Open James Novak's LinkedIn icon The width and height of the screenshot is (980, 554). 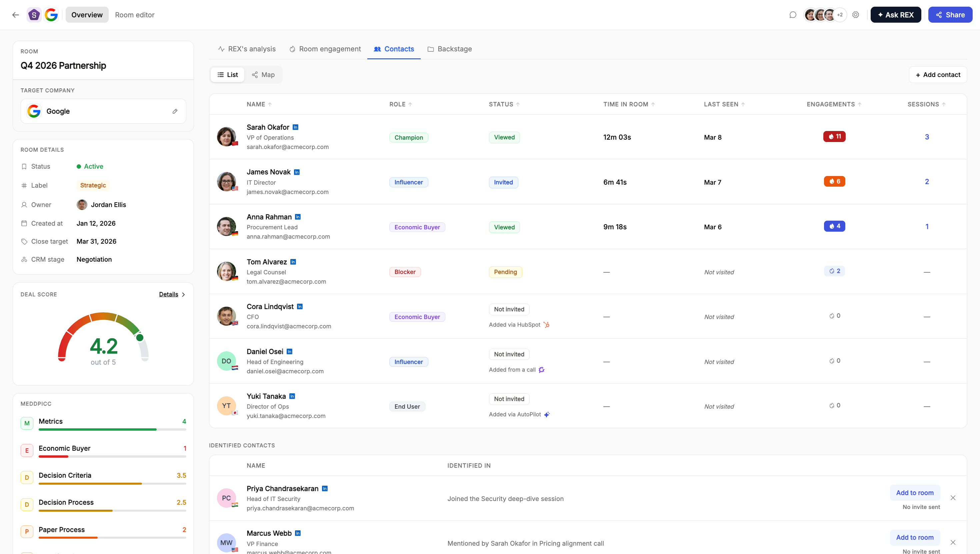pos(297,172)
